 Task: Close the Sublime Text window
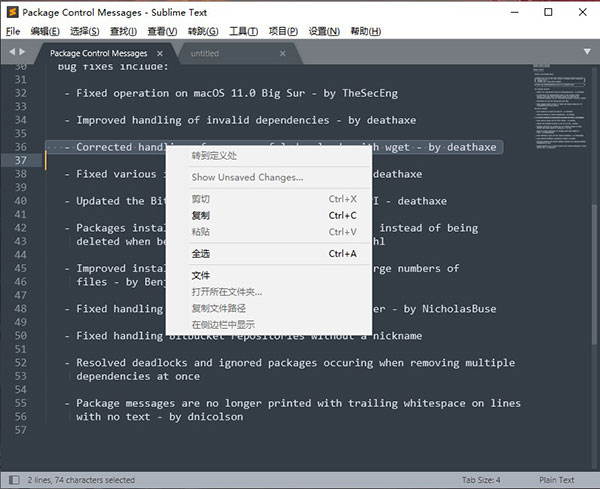click(582, 12)
